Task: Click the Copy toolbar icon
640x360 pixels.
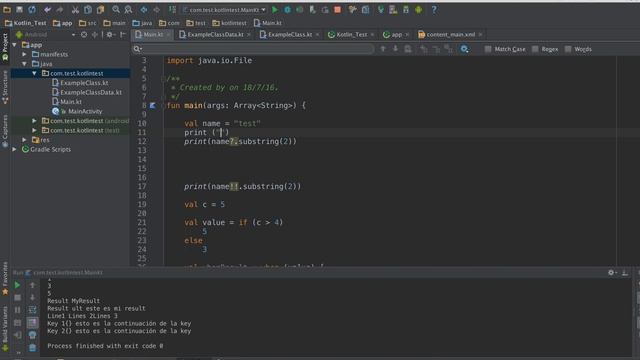Action: point(88,9)
